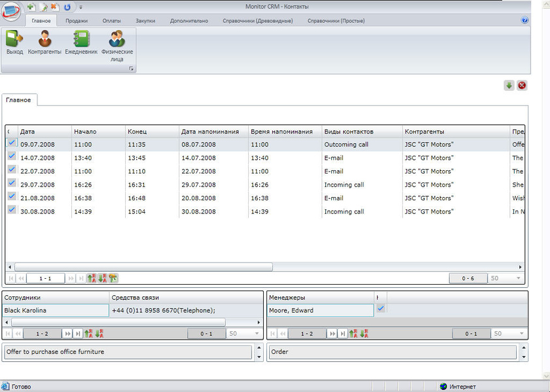Toggle checkbox for the 09.07.2008 contact row

[12, 143]
